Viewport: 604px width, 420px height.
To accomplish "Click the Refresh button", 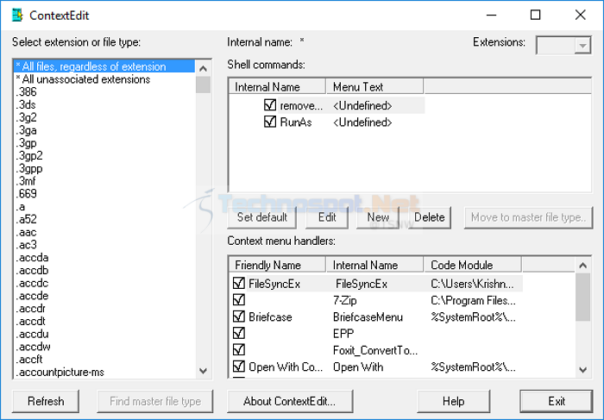I will (46, 402).
